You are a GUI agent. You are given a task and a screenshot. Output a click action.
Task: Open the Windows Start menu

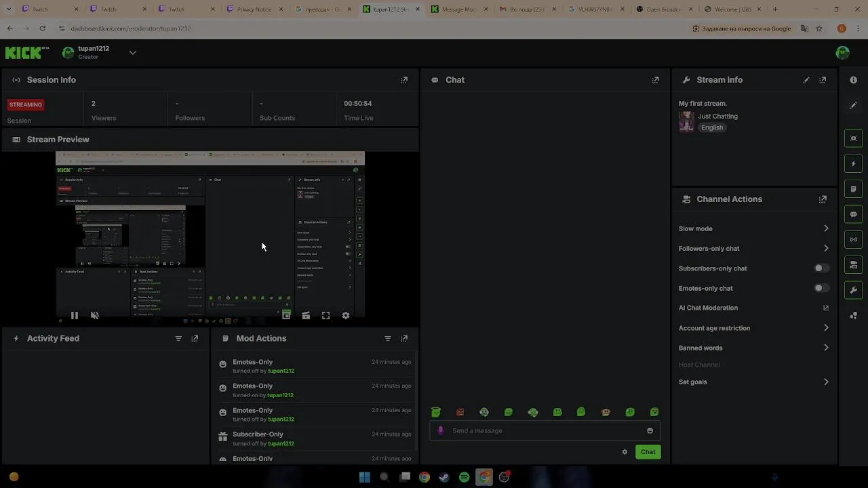point(364,477)
